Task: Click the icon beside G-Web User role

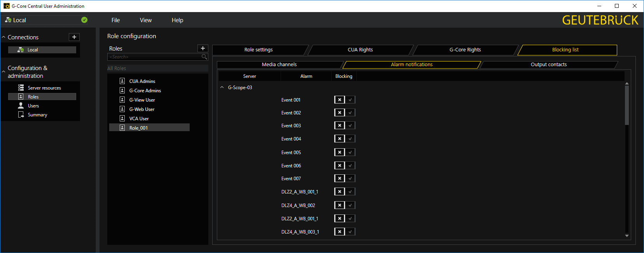Action: [122, 109]
